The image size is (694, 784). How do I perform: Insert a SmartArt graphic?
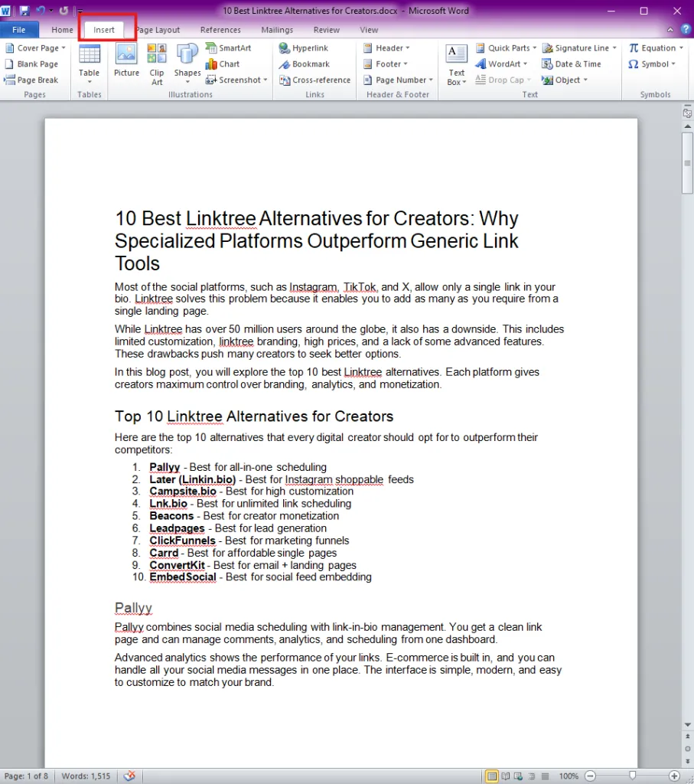tap(228, 48)
